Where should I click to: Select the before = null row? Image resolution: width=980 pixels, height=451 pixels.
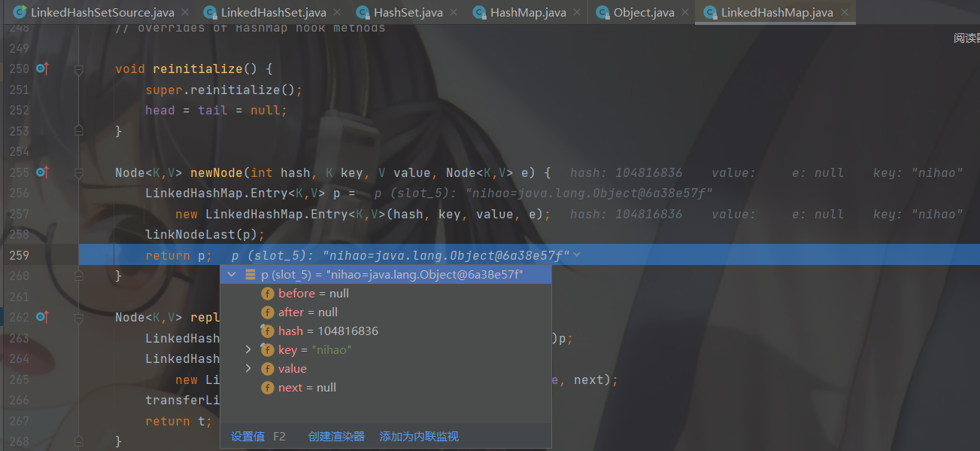pyautogui.click(x=386, y=294)
